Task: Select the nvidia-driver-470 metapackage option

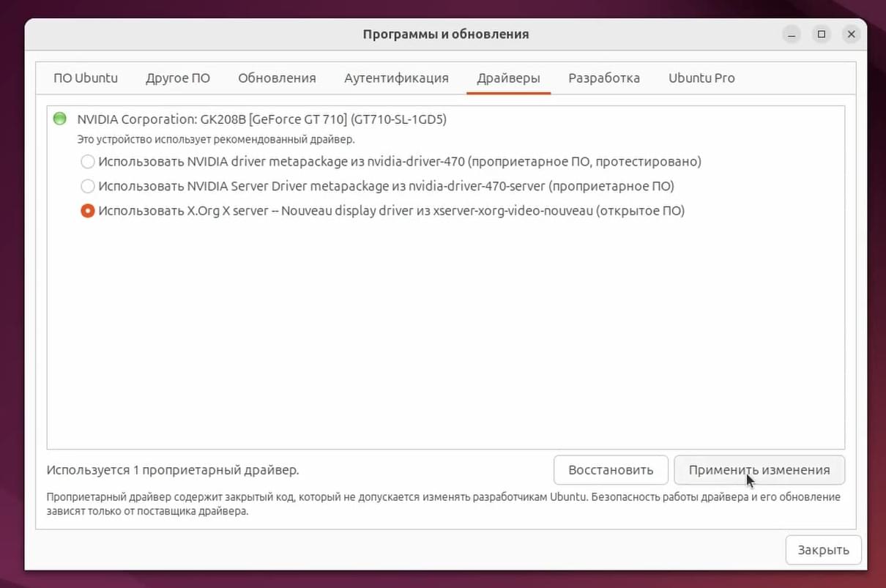Action: tap(391, 161)
